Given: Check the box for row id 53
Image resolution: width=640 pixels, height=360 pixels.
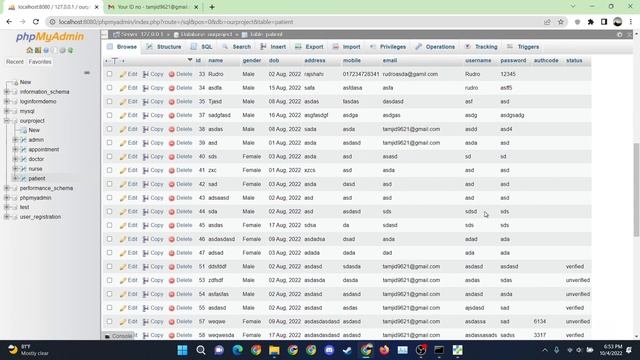Looking at the screenshot, I should tap(109, 280).
